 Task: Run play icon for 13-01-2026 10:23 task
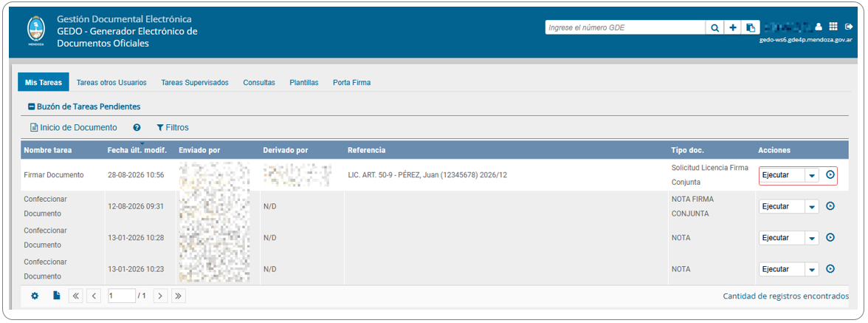click(830, 269)
